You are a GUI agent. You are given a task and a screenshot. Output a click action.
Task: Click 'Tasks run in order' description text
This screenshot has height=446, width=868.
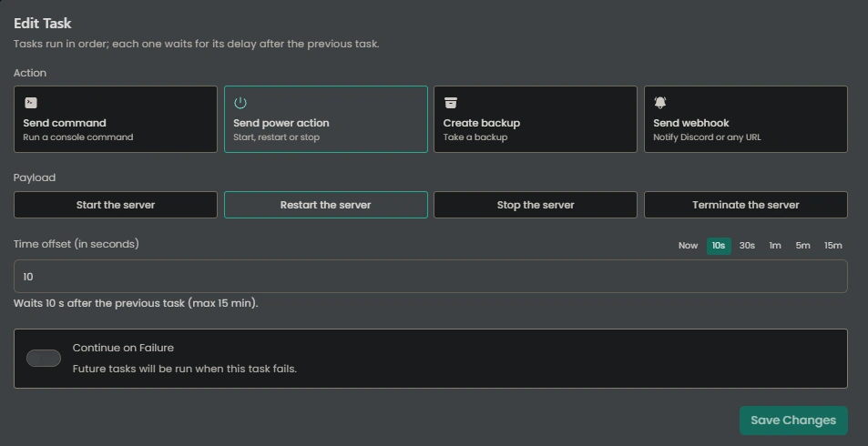tap(197, 44)
